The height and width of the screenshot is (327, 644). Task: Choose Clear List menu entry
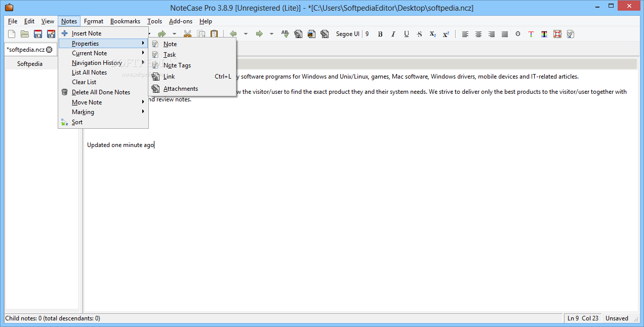[x=103, y=82]
